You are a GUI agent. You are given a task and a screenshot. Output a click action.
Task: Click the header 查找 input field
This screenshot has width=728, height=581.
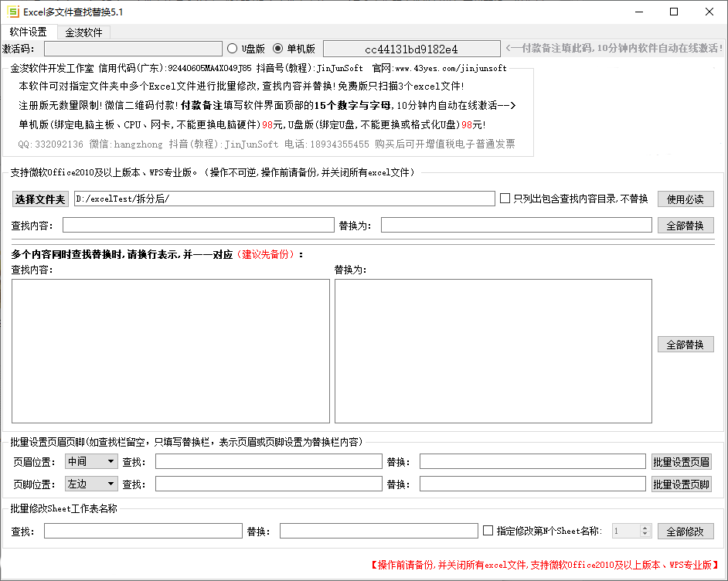point(268,461)
